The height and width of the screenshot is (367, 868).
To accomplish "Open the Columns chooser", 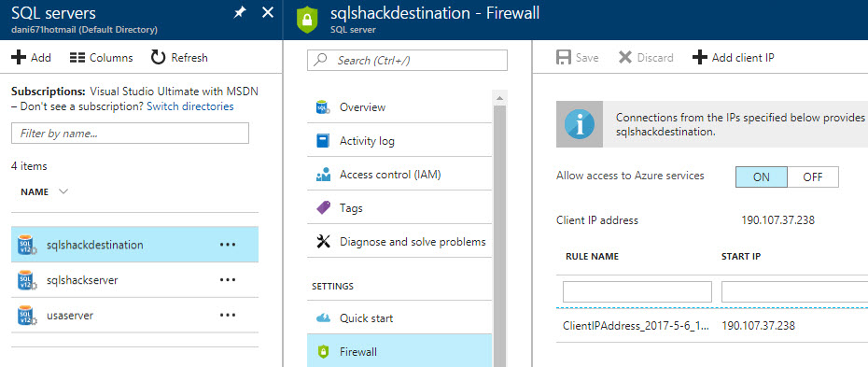I will [102, 58].
